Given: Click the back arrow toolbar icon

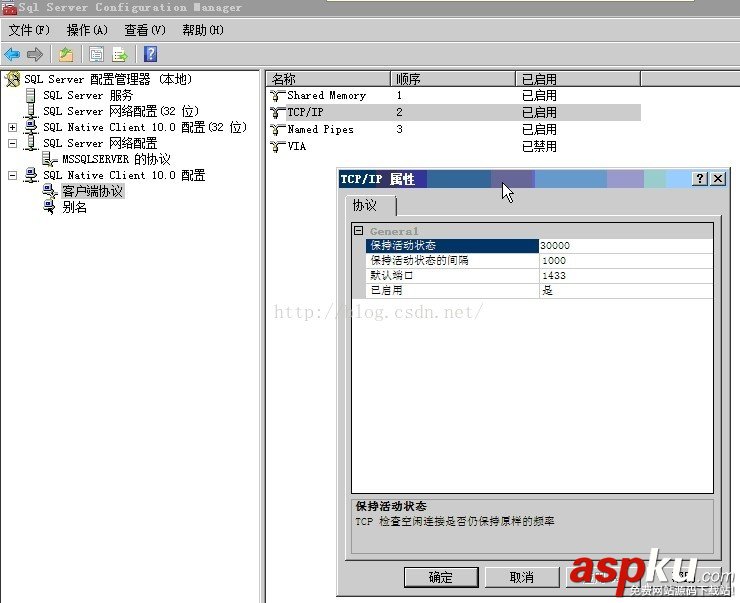Looking at the screenshot, I should pyautogui.click(x=12, y=54).
